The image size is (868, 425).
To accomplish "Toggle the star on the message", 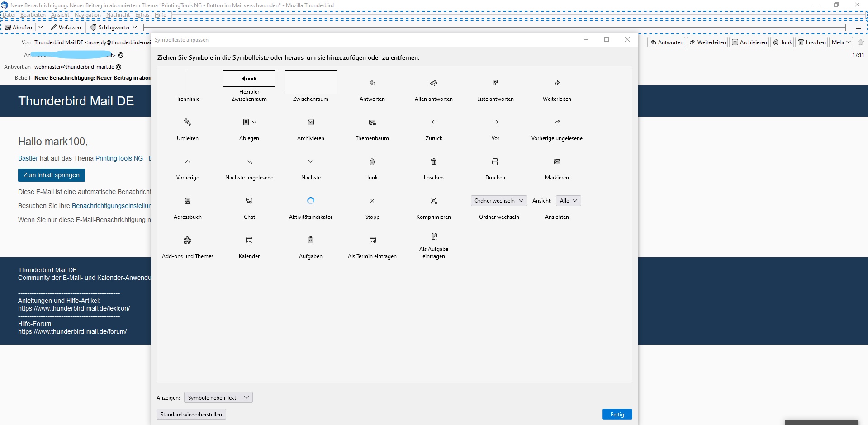I will (x=861, y=42).
